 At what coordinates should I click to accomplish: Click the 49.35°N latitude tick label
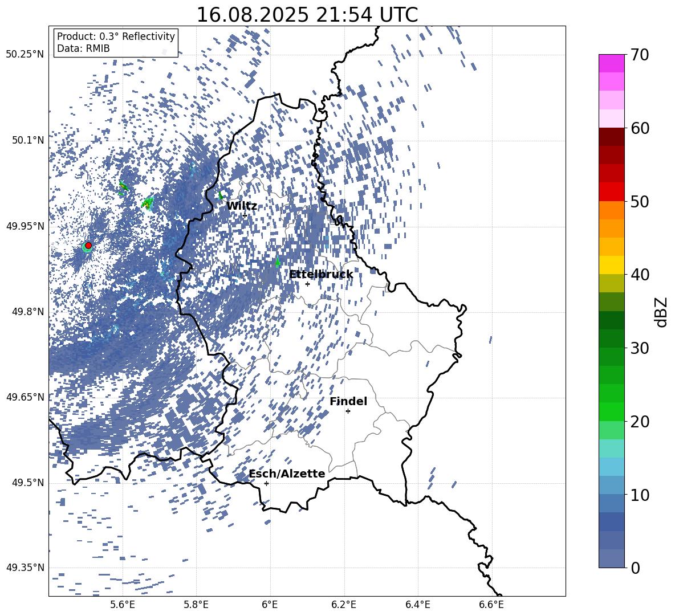tap(25, 568)
